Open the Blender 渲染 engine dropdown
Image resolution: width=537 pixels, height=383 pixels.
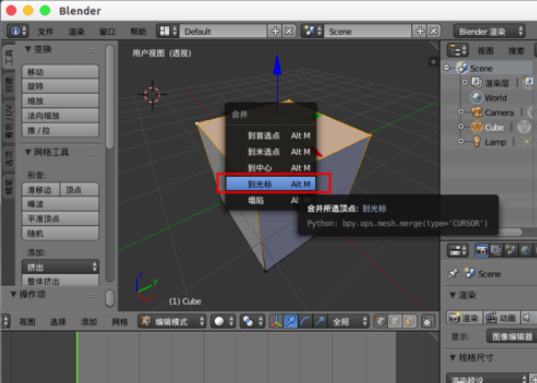(x=490, y=31)
